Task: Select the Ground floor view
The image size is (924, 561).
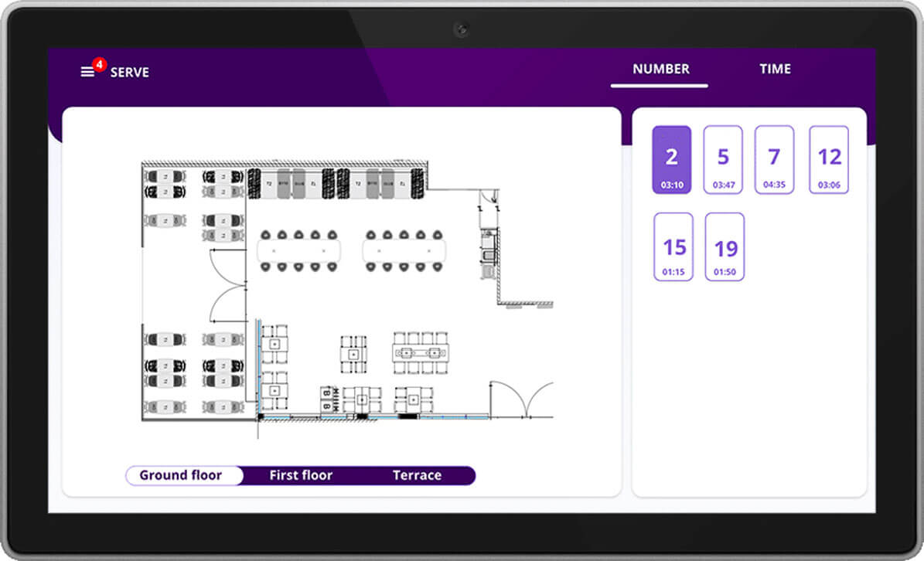Action: tap(181, 475)
